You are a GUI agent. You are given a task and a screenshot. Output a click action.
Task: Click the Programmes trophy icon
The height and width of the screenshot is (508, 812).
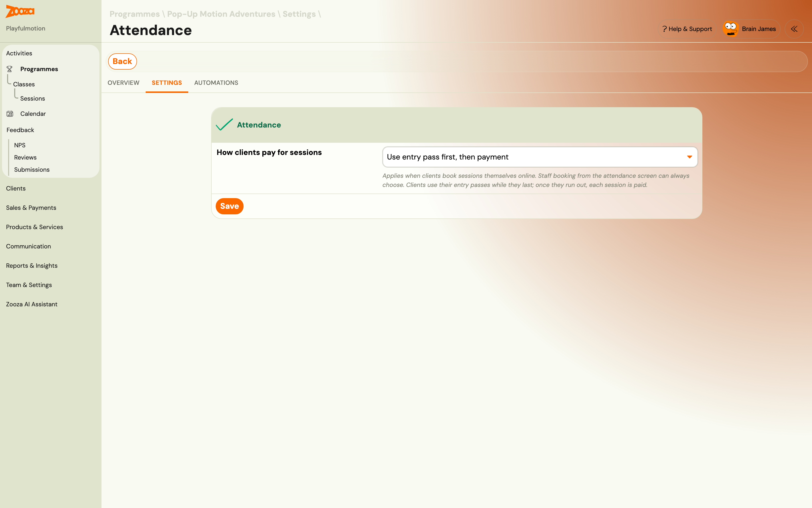click(9, 69)
